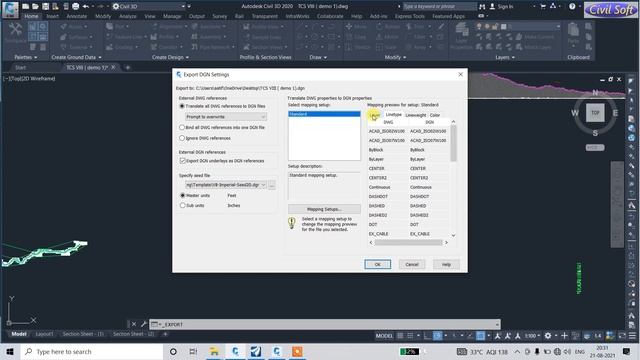Open the Civil 3D workspace dropdown
Viewport: 640px width, 360px height.
click(149, 6)
